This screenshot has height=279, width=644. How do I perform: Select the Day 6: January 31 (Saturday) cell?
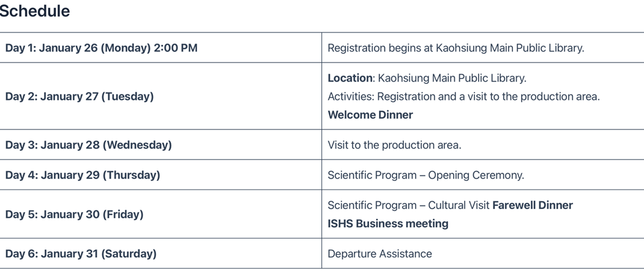coord(81,253)
